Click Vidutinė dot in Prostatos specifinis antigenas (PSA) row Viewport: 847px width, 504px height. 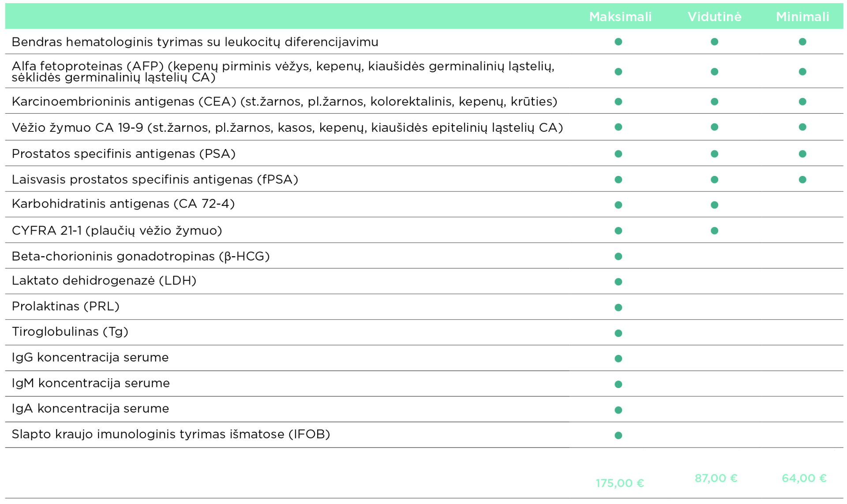tap(715, 154)
